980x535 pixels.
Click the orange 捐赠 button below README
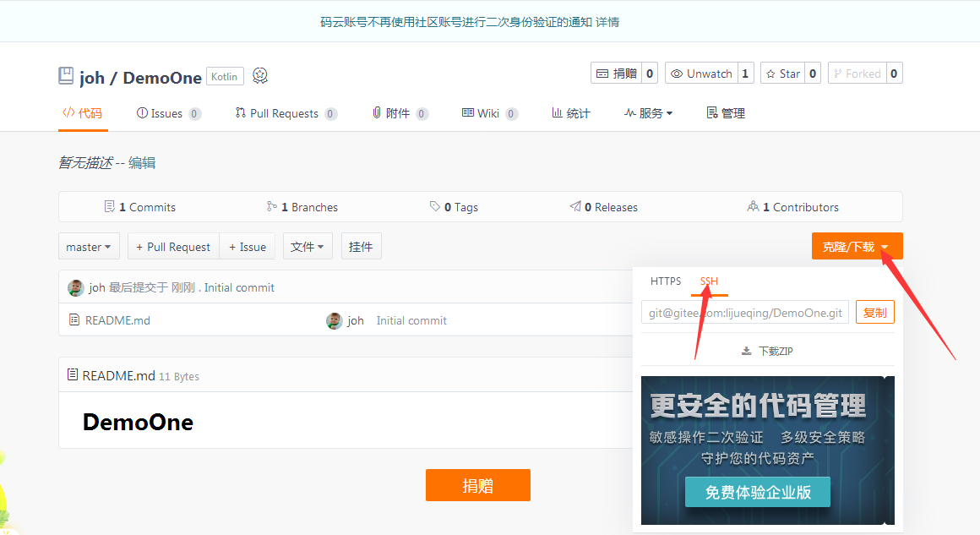pos(478,485)
